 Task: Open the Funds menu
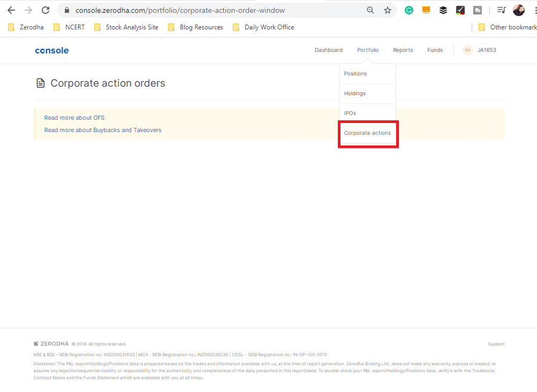point(435,50)
